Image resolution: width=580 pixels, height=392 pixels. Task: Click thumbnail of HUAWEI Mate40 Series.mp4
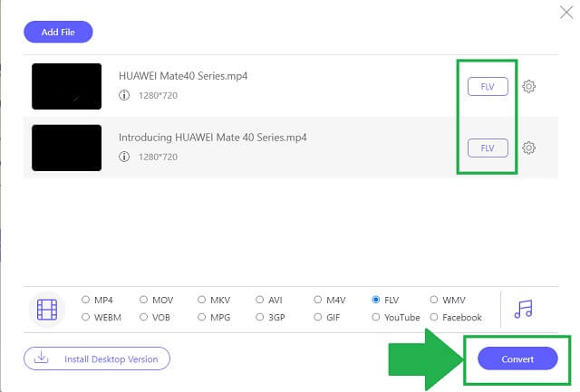point(66,86)
